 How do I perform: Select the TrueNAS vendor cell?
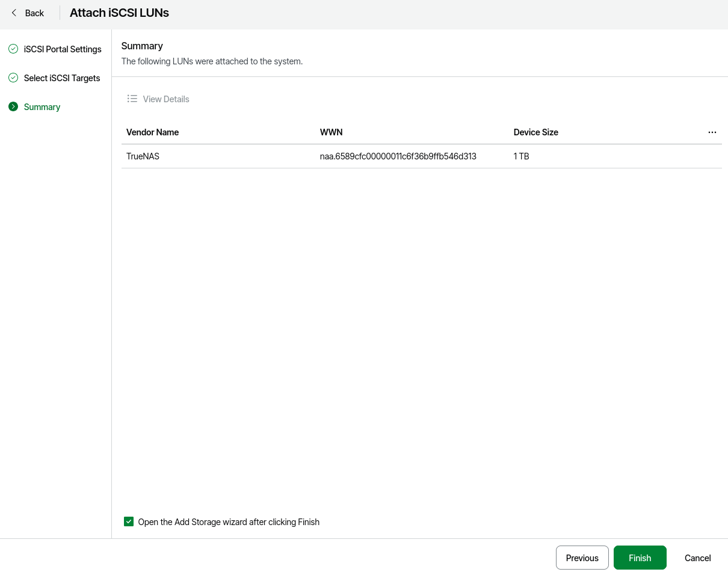(x=143, y=156)
